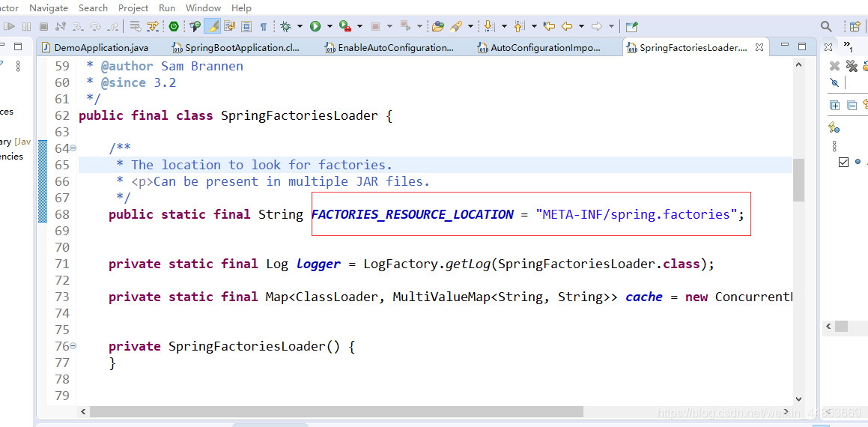Open the External Tools dropdown arrow
Screen dimensions: 868x427
tap(359, 26)
